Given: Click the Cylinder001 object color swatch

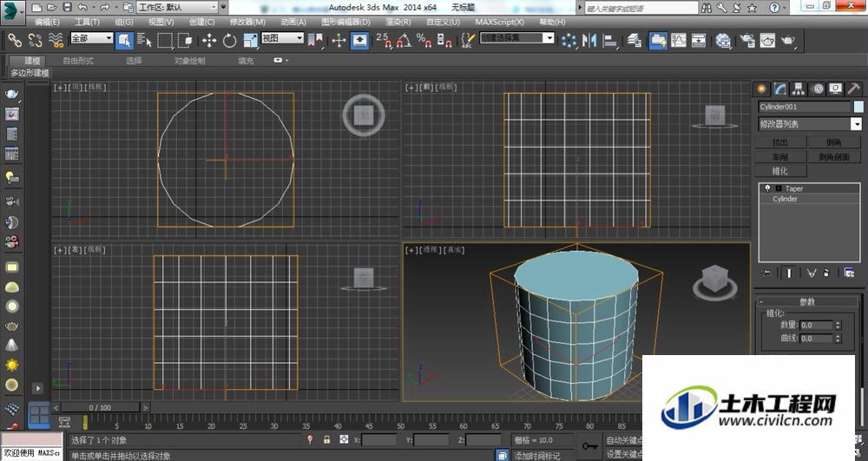Looking at the screenshot, I should (858, 107).
